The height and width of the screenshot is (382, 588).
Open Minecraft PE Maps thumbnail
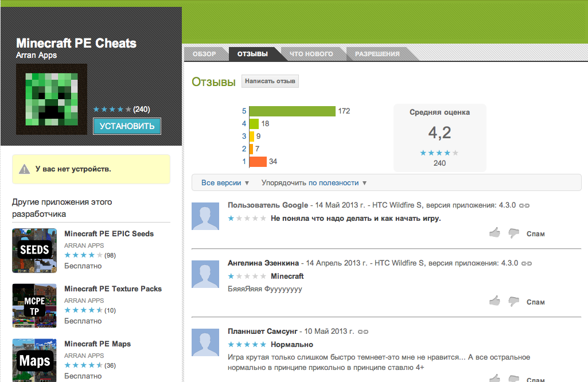point(34,360)
